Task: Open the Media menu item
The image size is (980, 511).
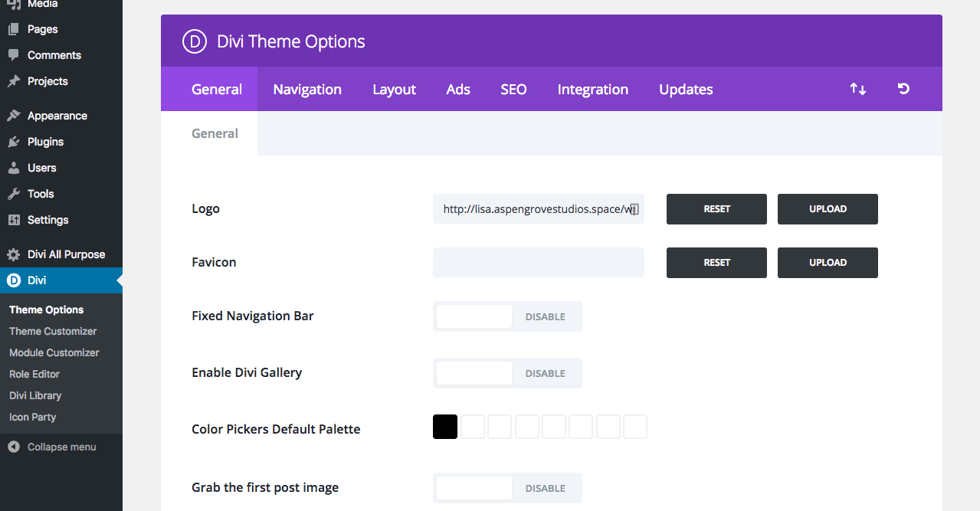Action: [61, 6]
